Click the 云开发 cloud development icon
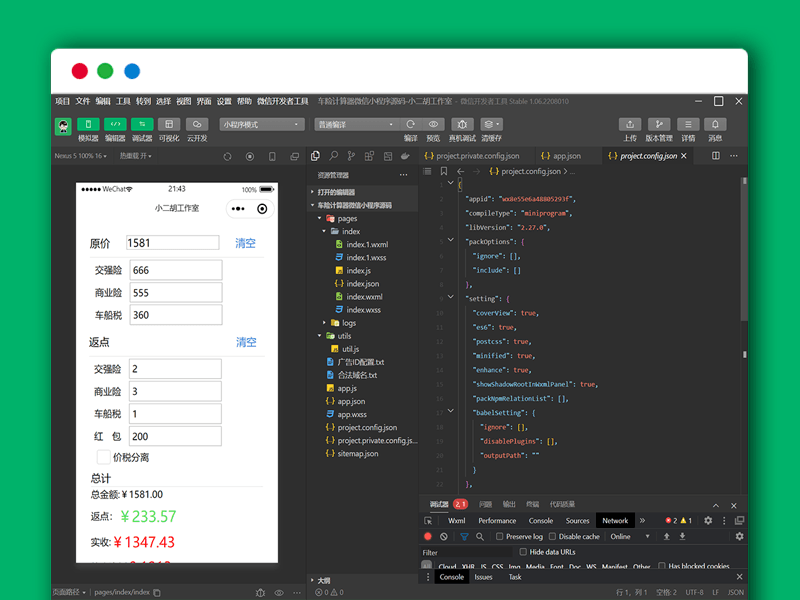Viewport: 800px width, 600px height. tap(196, 125)
